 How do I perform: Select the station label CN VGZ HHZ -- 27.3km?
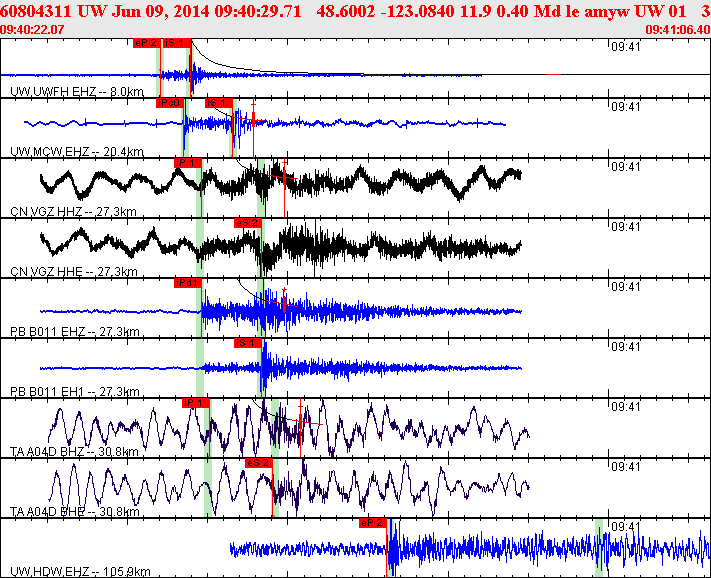click(x=73, y=211)
